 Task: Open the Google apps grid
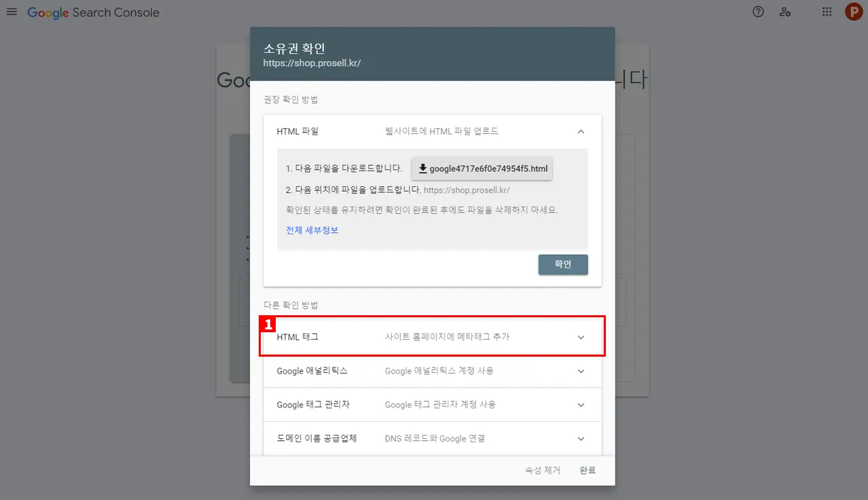827,12
